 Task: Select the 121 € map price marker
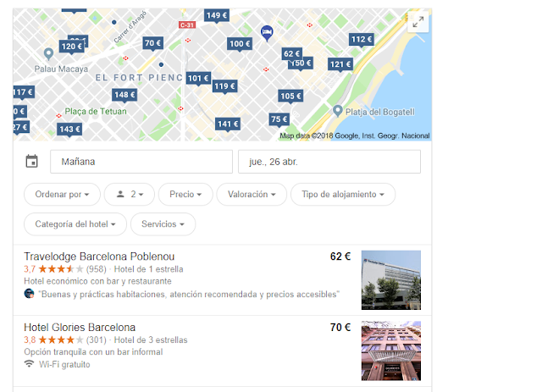(x=340, y=64)
